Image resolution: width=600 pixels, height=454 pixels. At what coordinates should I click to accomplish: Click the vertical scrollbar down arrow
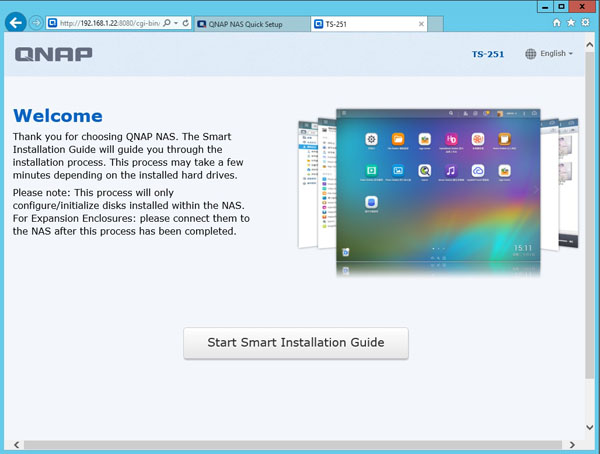point(590,428)
